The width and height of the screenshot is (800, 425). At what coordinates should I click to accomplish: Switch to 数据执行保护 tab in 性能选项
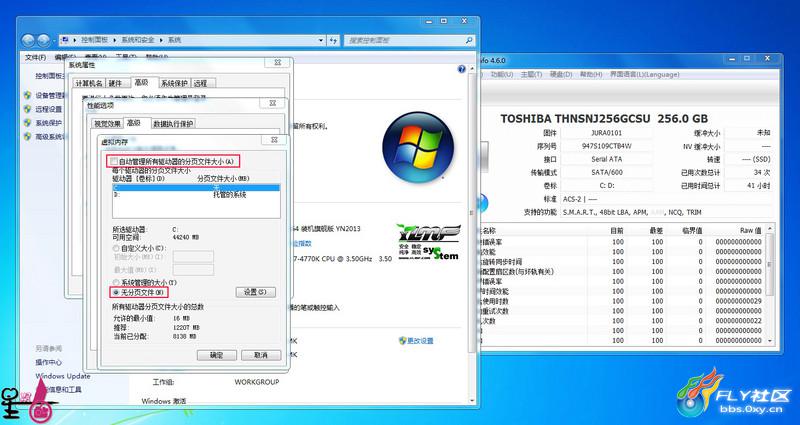[173, 123]
